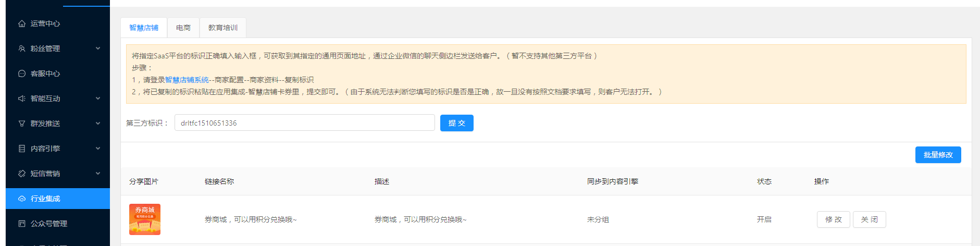
Task: Click the 批量修改 button
Action: click(x=938, y=155)
